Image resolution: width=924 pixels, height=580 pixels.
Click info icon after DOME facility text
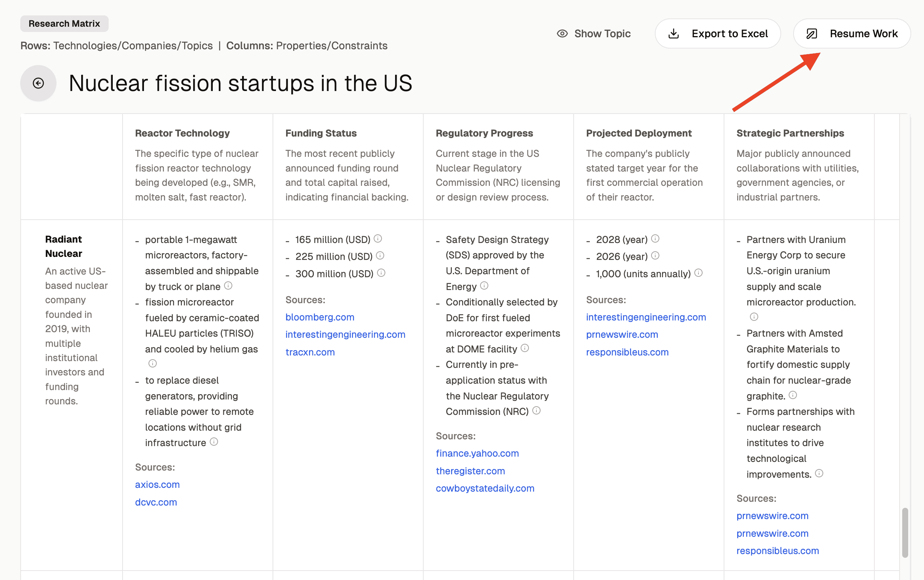tap(525, 348)
